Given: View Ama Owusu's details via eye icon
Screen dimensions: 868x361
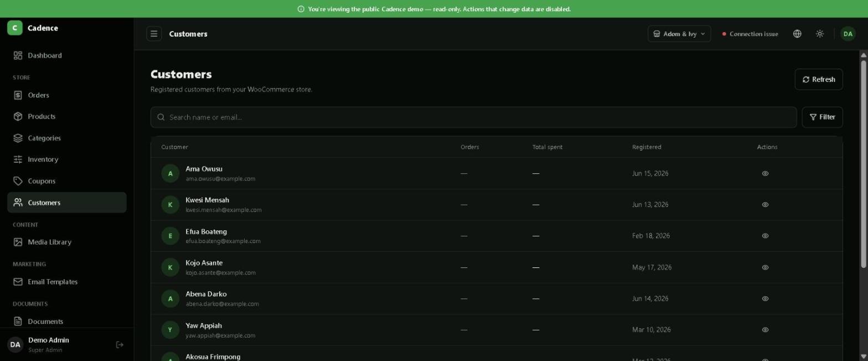Looking at the screenshot, I should (x=765, y=173).
